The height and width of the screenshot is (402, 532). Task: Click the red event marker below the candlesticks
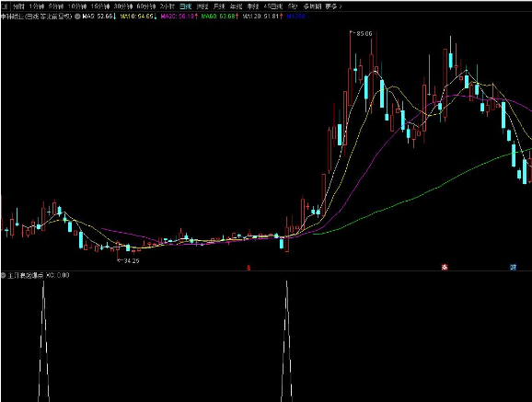coord(249,268)
